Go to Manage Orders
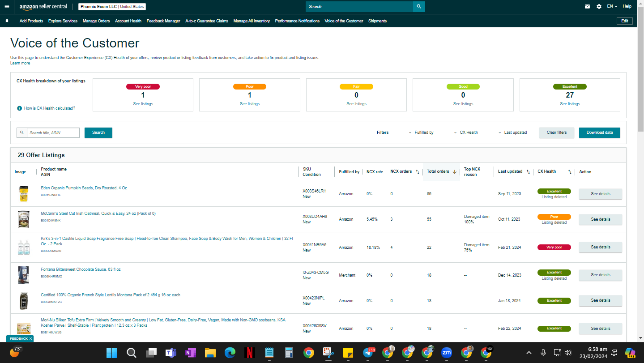 pos(96,21)
